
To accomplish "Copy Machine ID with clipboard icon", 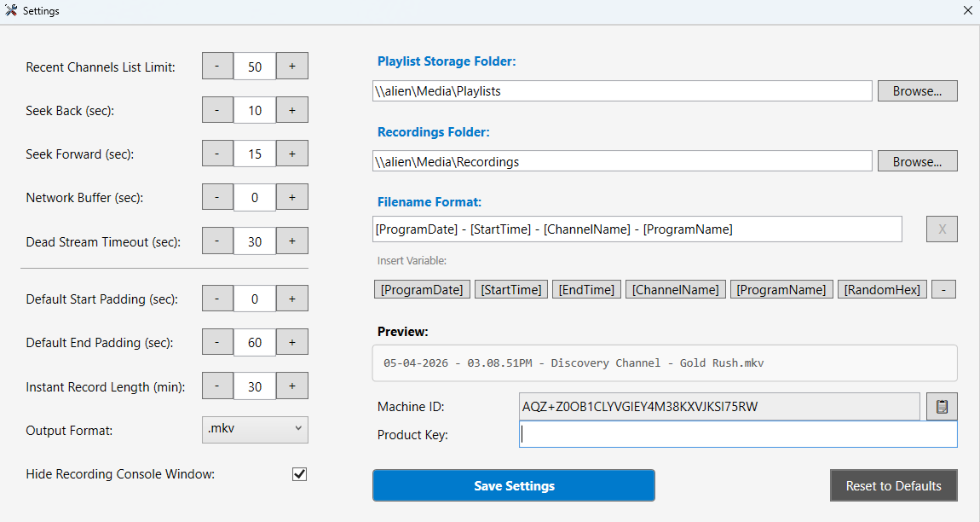I will pyautogui.click(x=942, y=407).
